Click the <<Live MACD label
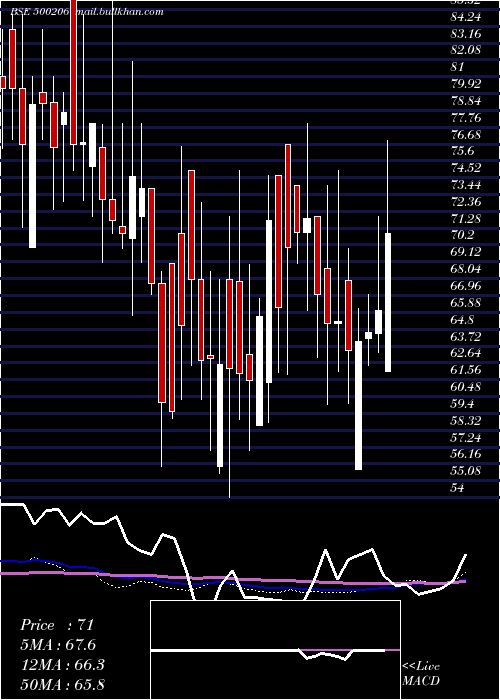Screen dimensions: 500x700 [421, 673]
